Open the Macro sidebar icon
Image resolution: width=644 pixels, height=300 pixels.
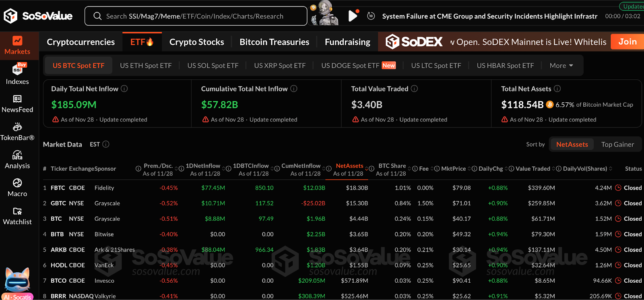click(17, 188)
